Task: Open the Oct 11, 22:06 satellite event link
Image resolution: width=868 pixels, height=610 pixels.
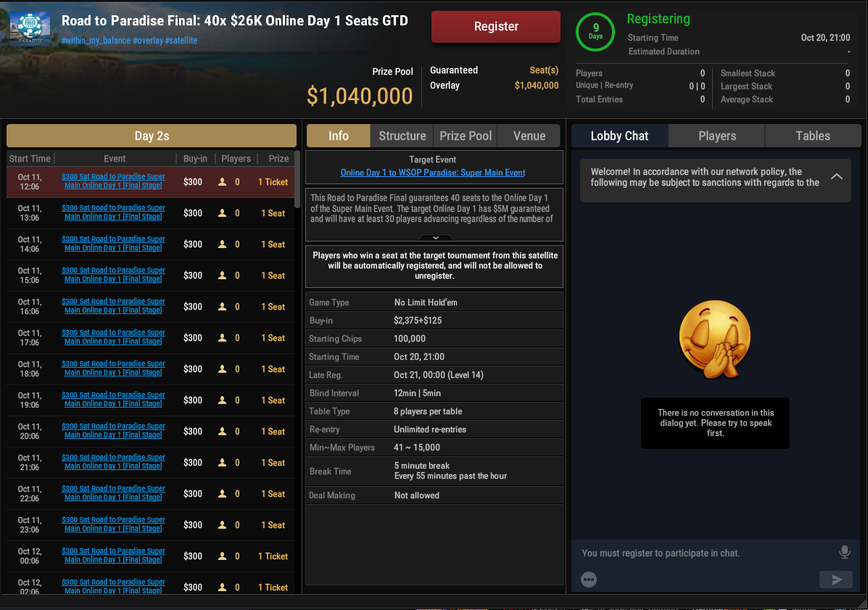Action: click(113, 492)
